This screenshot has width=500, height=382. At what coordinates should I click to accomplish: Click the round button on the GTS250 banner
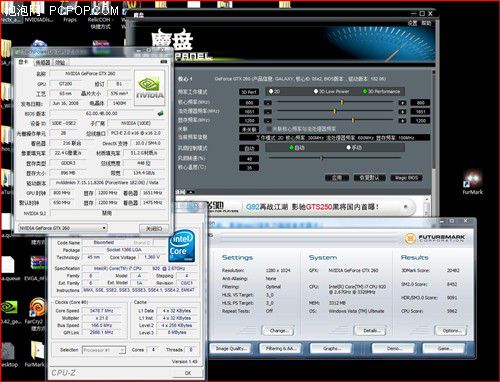click(x=406, y=207)
